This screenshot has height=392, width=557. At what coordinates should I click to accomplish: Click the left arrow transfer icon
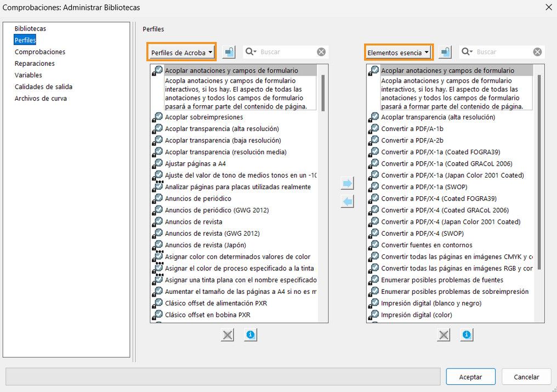tap(347, 201)
